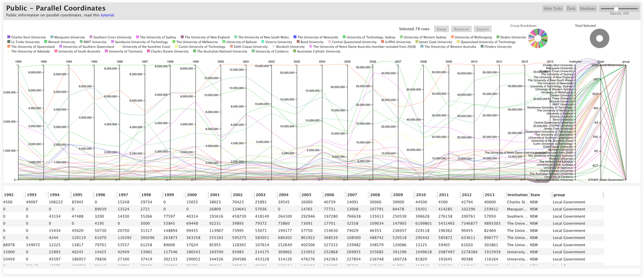This screenshot has width=644, height=278.
Task: Click the table cell showing 896777
Action: pos(491,238)
